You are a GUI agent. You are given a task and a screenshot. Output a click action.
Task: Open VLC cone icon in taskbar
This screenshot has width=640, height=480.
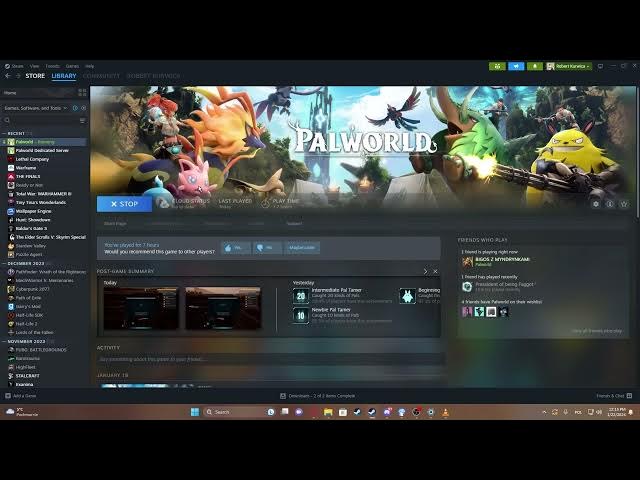point(445,412)
